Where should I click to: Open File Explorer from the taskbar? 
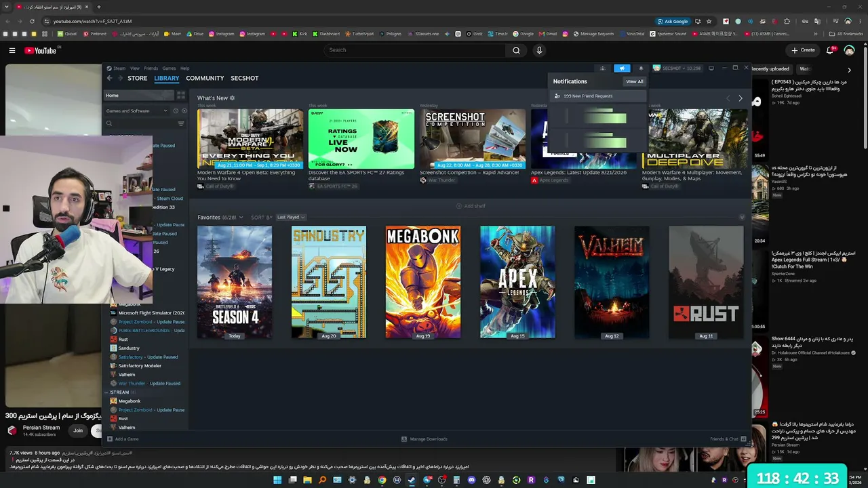coord(307,480)
